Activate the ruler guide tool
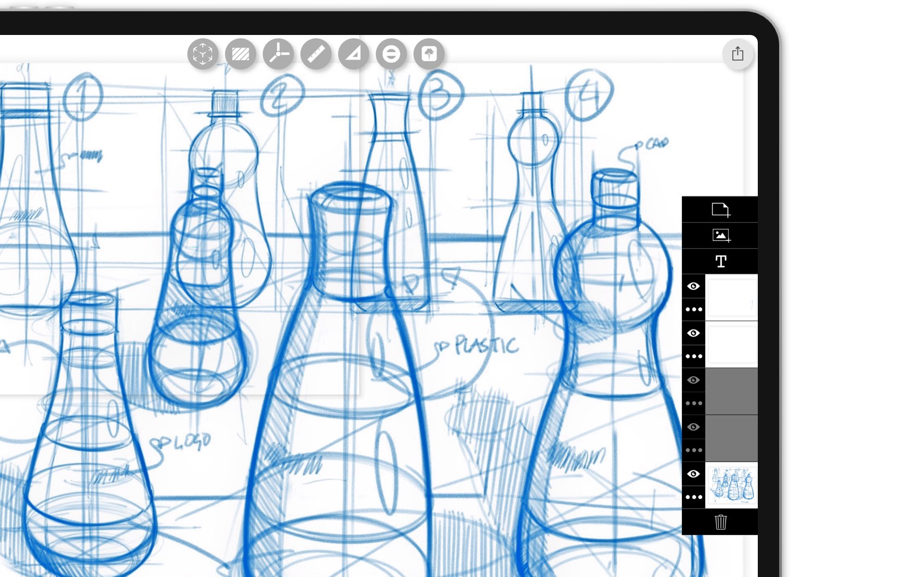Image resolution: width=924 pixels, height=577 pixels. click(x=316, y=54)
